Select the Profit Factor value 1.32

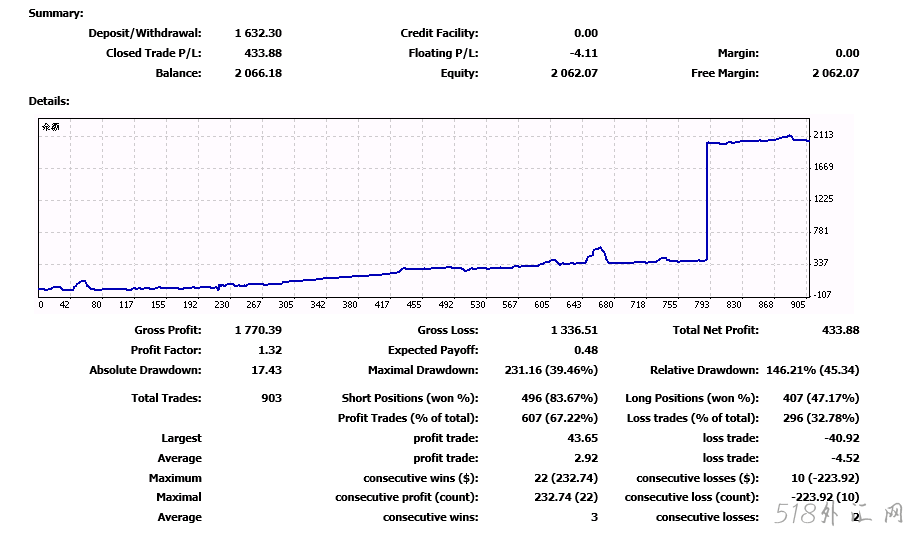coord(270,350)
